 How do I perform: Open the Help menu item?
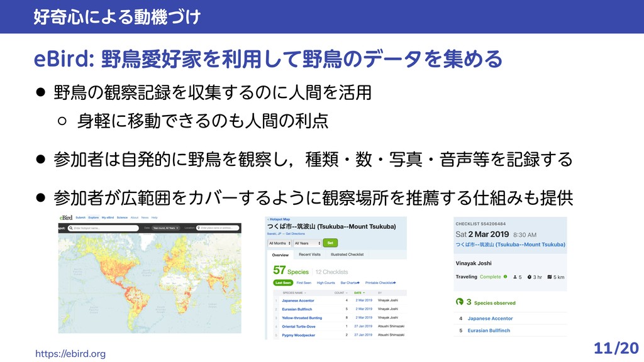(x=155, y=217)
